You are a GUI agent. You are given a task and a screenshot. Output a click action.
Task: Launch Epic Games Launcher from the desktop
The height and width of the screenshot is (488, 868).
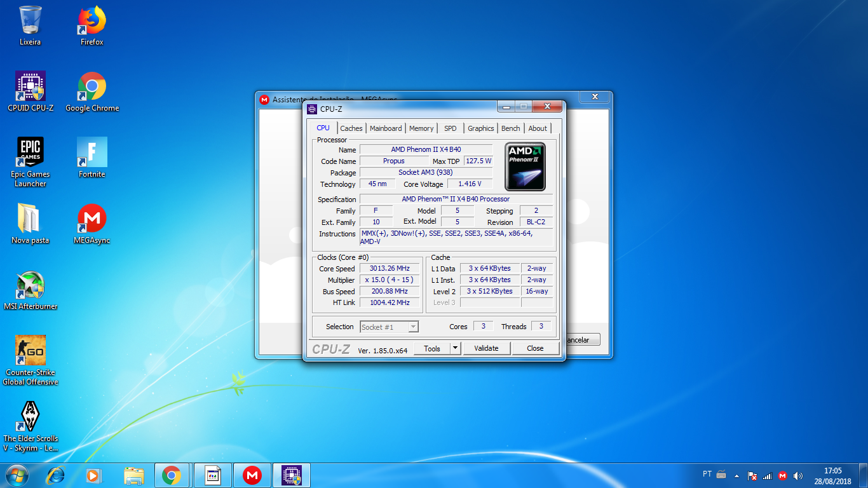point(30,163)
